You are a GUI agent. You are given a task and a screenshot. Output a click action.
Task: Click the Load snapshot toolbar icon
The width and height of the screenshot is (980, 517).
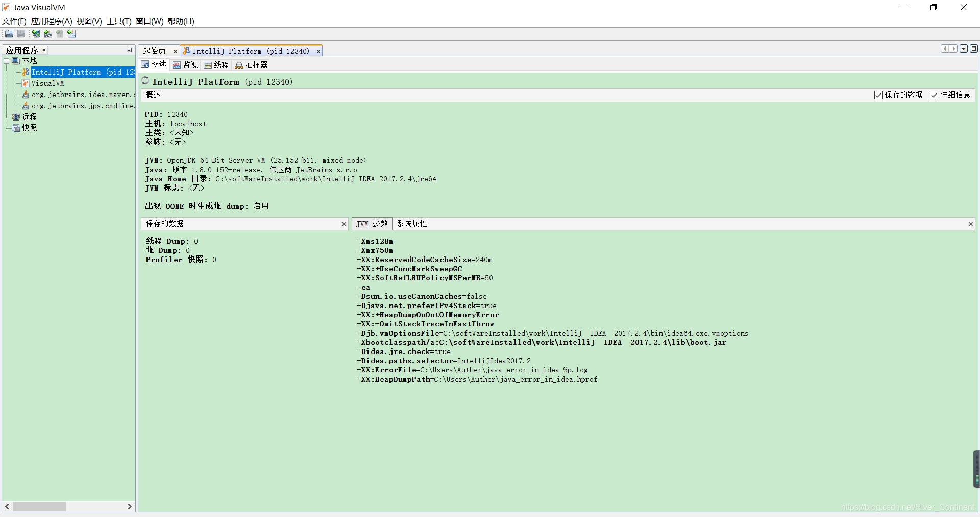(9, 34)
